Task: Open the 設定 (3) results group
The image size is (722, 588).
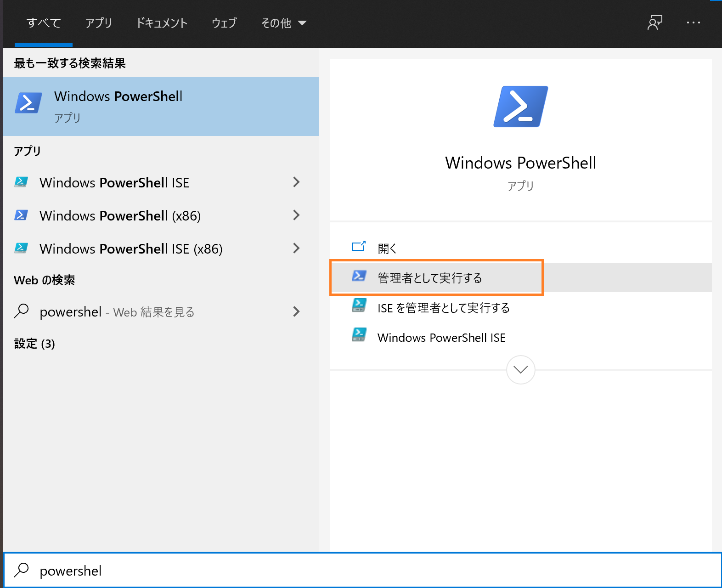Action: coord(34,344)
